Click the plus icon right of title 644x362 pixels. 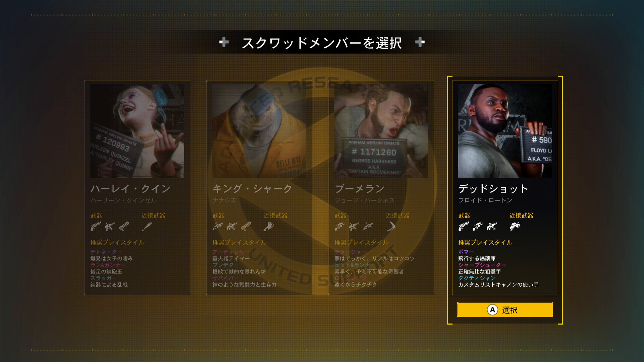click(420, 42)
